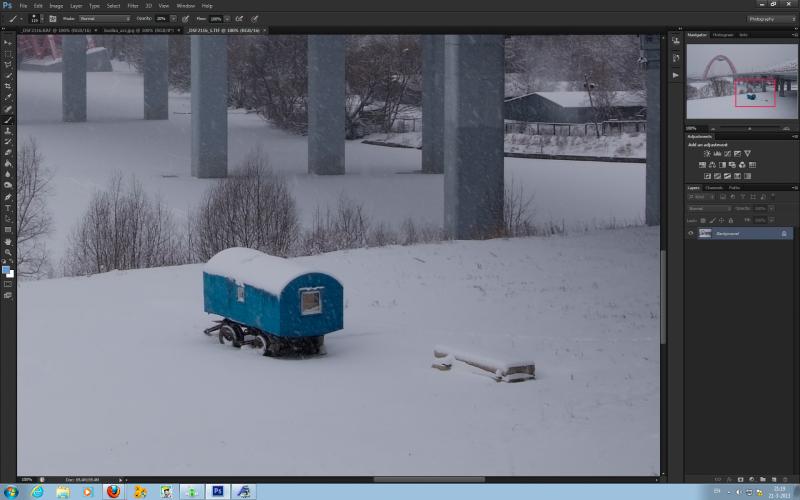The width and height of the screenshot is (800, 500).
Task: Open the brush preset picker dropdown
Action: [41, 19]
